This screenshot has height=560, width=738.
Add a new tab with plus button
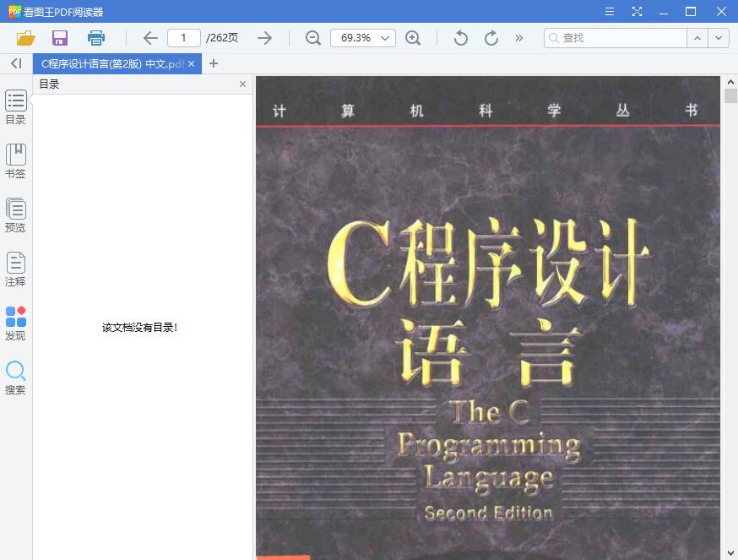click(214, 63)
